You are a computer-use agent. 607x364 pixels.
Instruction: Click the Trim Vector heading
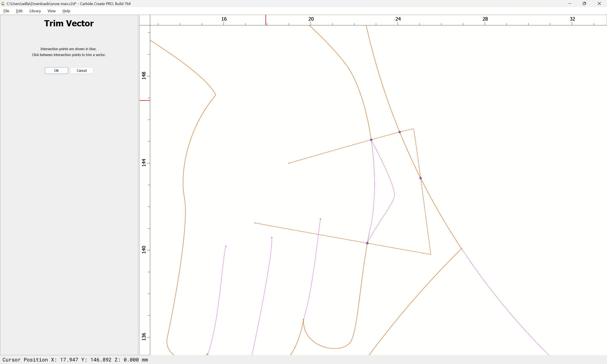(x=69, y=23)
